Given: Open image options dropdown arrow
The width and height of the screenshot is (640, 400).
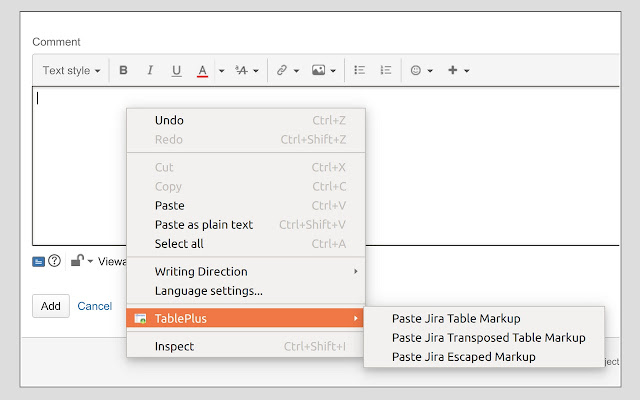Looking at the screenshot, I should point(333,71).
